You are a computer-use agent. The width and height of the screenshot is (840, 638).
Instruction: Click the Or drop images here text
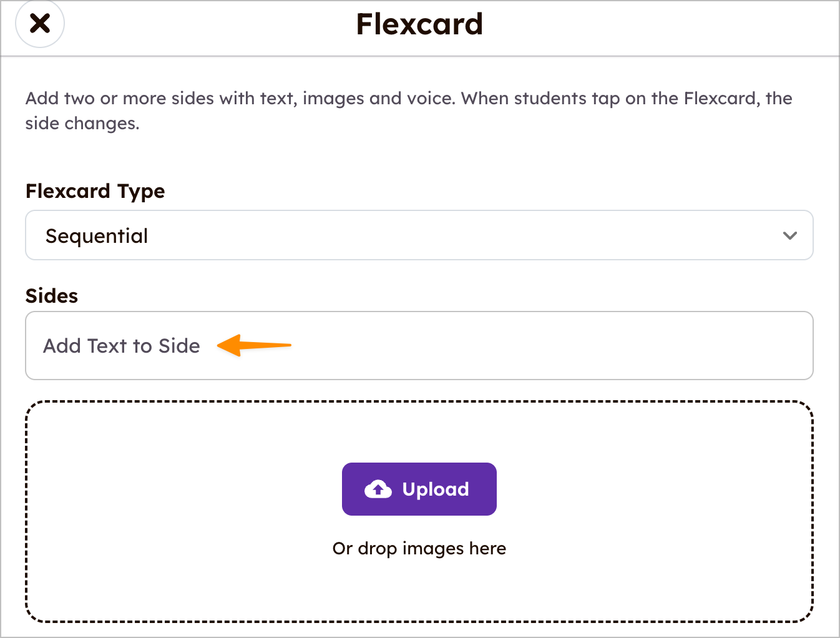(x=419, y=548)
